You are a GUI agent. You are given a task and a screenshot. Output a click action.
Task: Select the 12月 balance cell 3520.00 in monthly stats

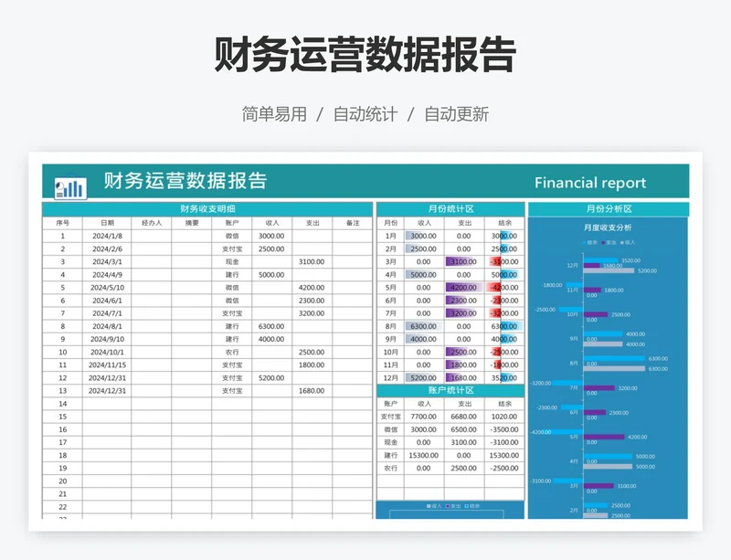click(504, 377)
